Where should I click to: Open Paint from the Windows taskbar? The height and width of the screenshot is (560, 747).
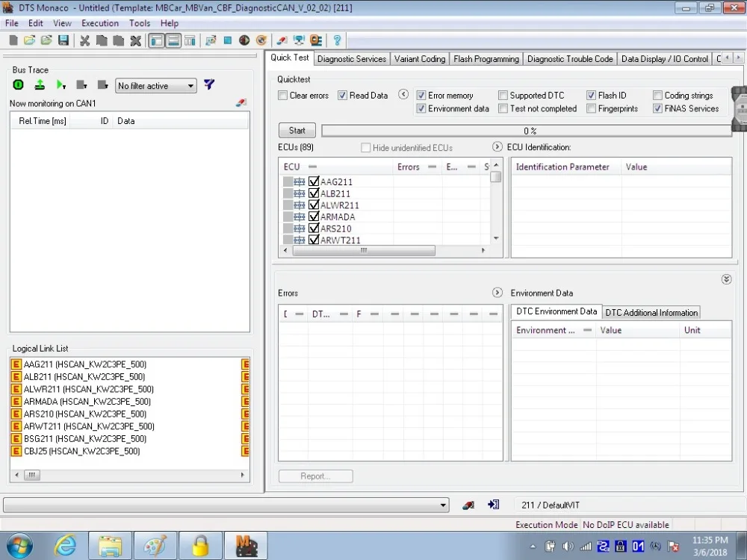155,546
